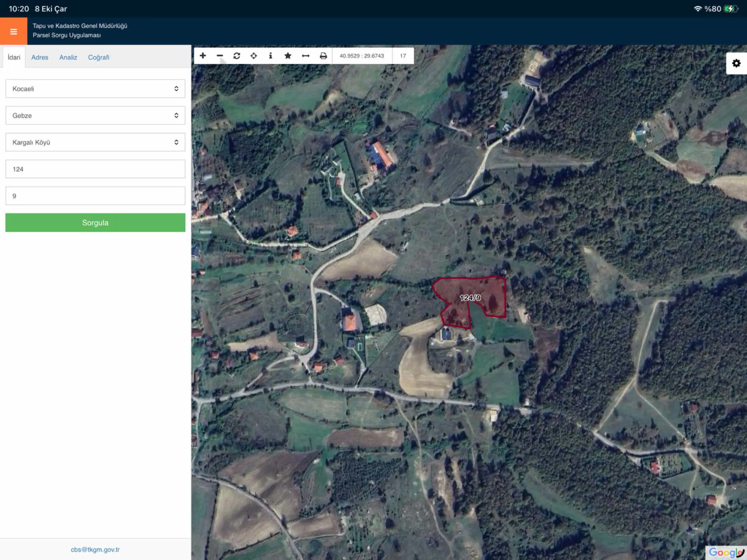The image size is (747, 560).
Task: Expand the Gebze district dropdown
Action: tap(95, 115)
